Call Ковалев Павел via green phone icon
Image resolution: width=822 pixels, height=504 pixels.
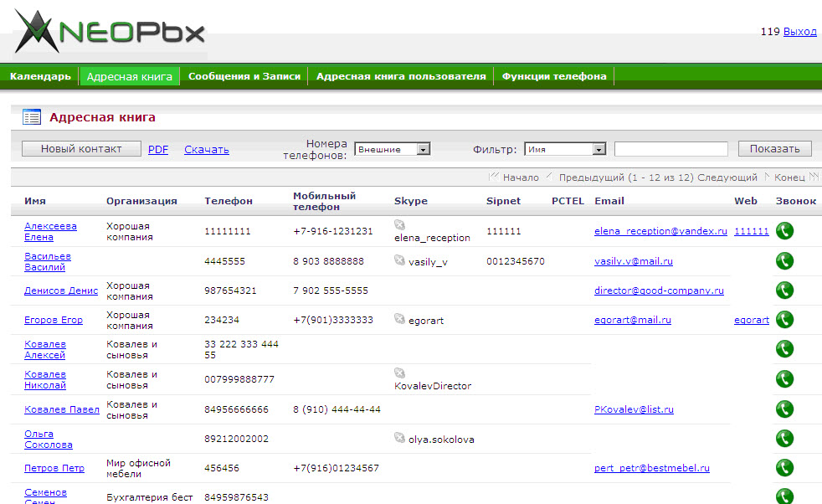point(784,409)
